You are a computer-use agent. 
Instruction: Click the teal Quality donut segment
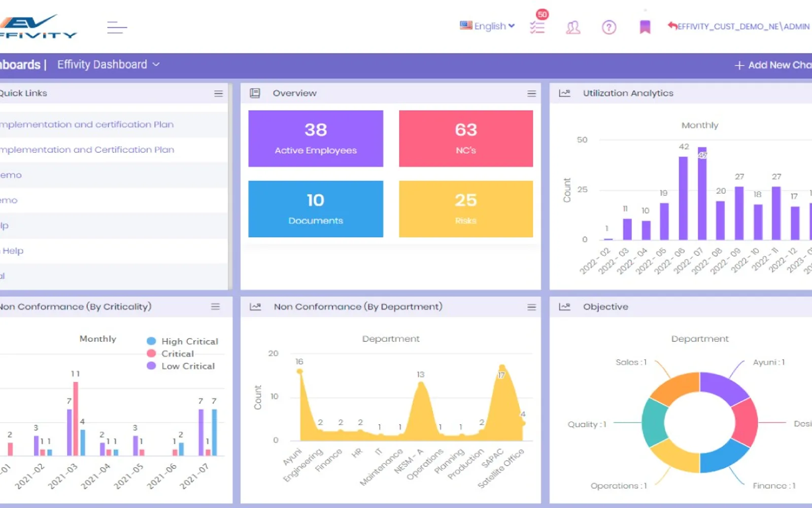(x=653, y=423)
